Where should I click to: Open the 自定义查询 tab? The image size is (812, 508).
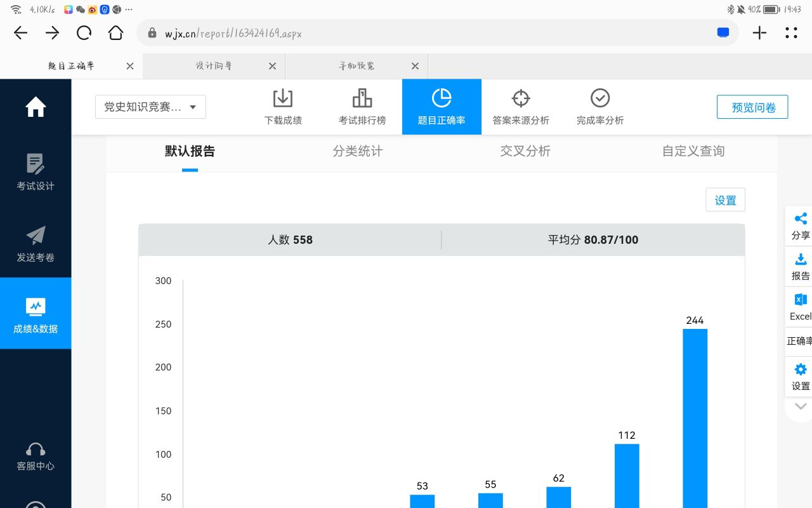[693, 151]
